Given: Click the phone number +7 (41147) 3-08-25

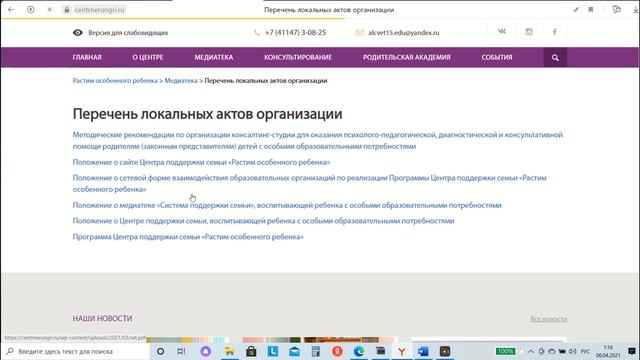Looking at the screenshot, I should (x=295, y=33).
